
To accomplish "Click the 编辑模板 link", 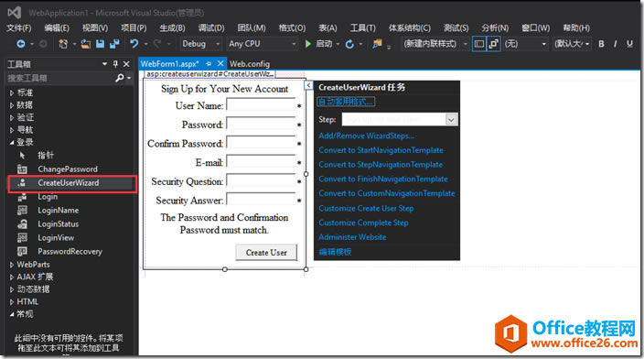I will click(335, 252).
